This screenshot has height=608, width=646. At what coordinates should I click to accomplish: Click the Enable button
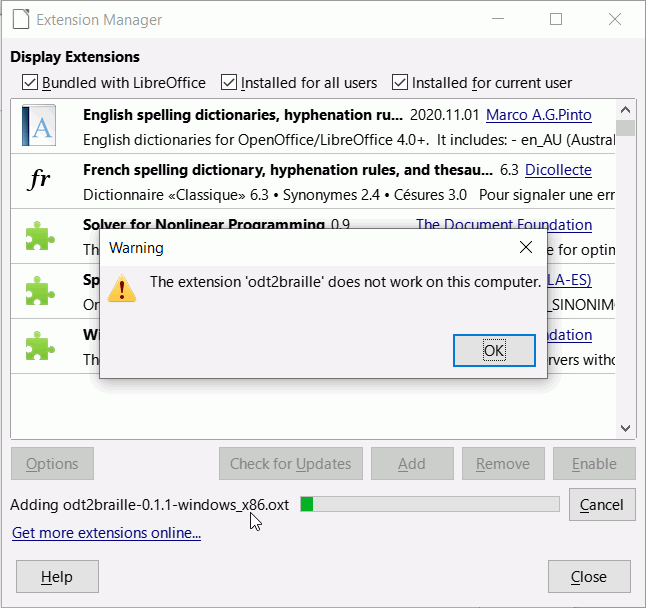(594, 464)
